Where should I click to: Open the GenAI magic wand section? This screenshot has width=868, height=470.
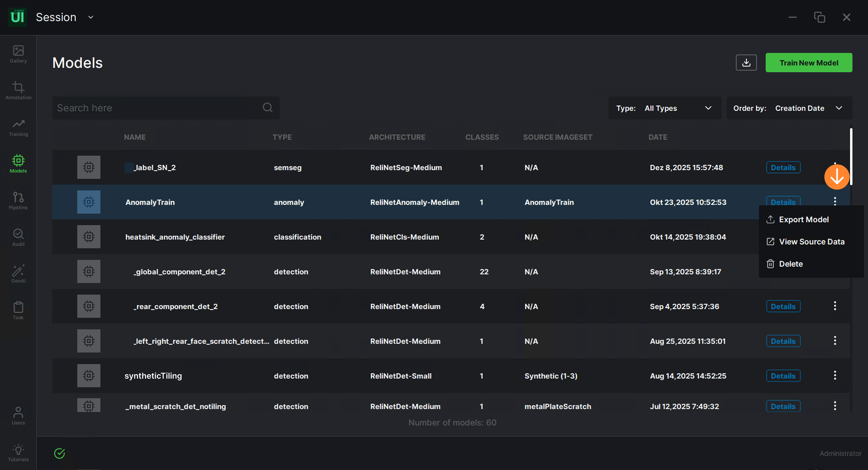18,274
